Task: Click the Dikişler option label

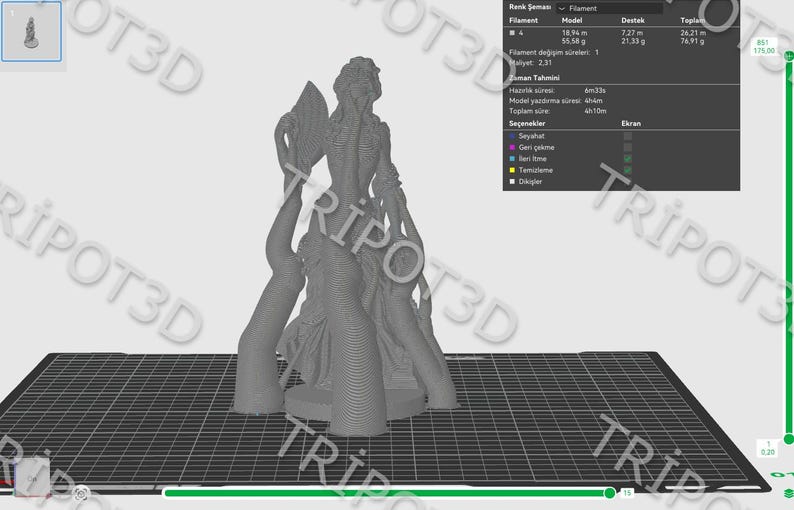Action: [530, 181]
